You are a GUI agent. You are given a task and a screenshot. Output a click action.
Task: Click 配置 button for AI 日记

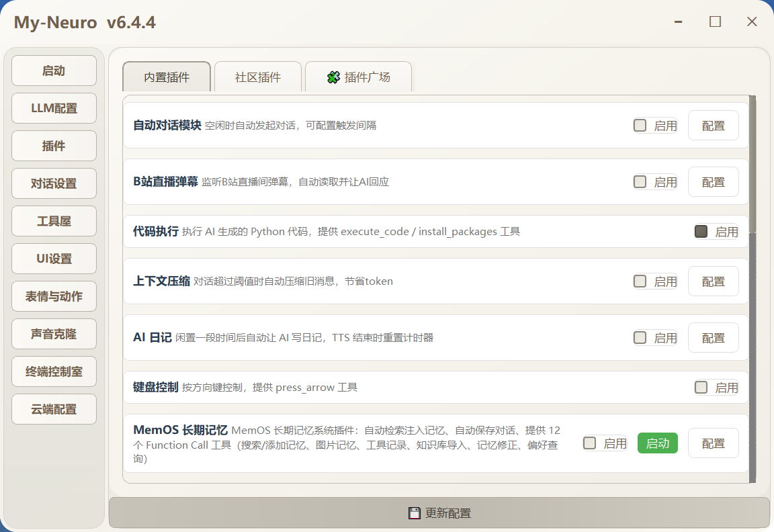713,338
